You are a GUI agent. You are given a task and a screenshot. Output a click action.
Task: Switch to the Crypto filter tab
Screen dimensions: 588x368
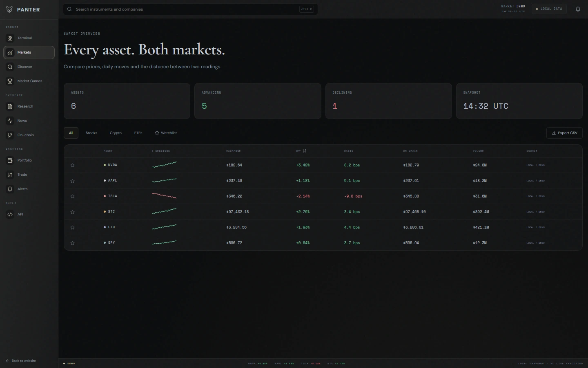[116, 133]
